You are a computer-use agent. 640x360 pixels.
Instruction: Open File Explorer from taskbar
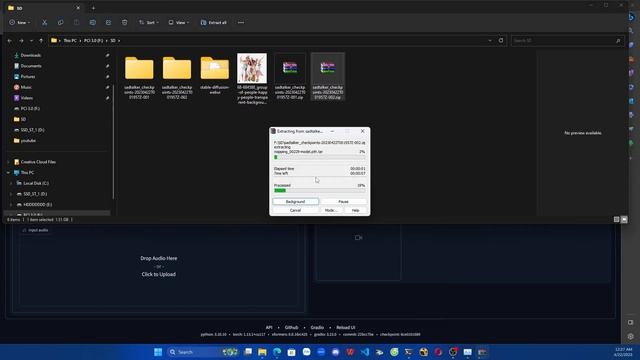pyautogui.click(x=262, y=352)
